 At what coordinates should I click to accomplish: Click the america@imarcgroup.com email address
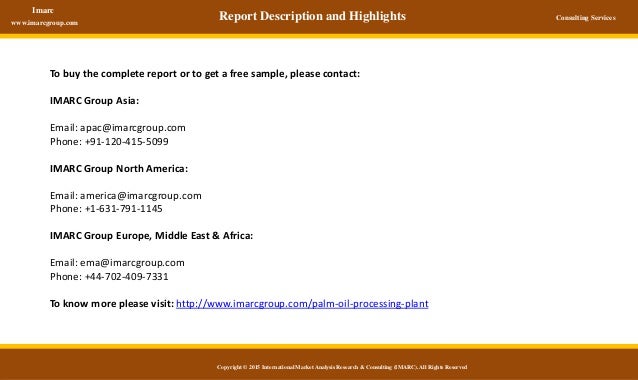click(x=141, y=196)
